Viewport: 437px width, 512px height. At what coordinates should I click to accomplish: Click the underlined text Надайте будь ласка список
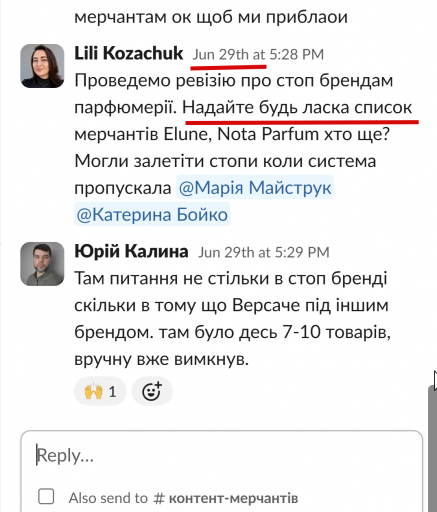point(297,108)
